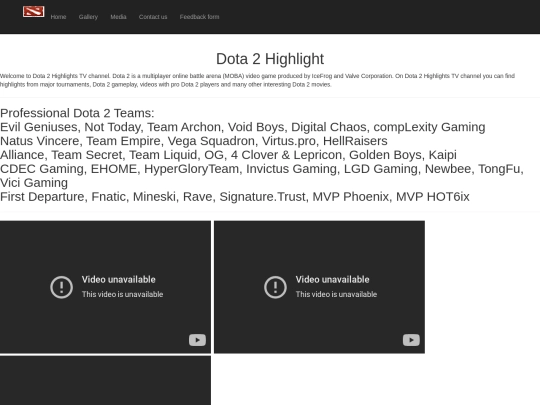Open the Media page
This screenshot has height=405, width=540.
click(118, 17)
